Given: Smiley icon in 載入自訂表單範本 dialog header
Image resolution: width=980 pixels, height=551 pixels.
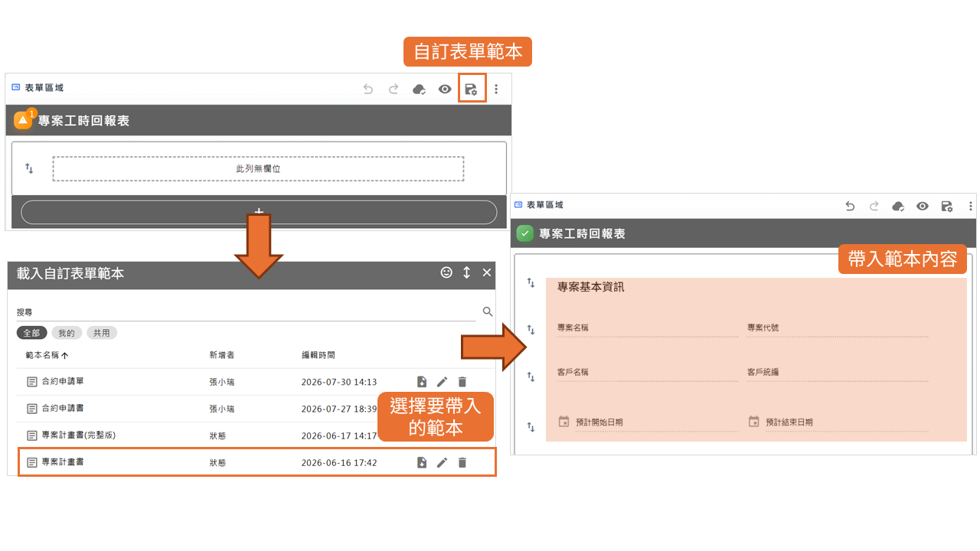Looking at the screenshot, I should point(446,272).
